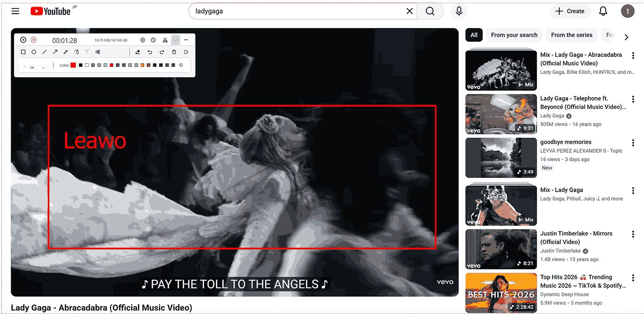This screenshot has width=644, height=314.
Task: Select the "From your search" filter chip
Action: pos(514,35)
